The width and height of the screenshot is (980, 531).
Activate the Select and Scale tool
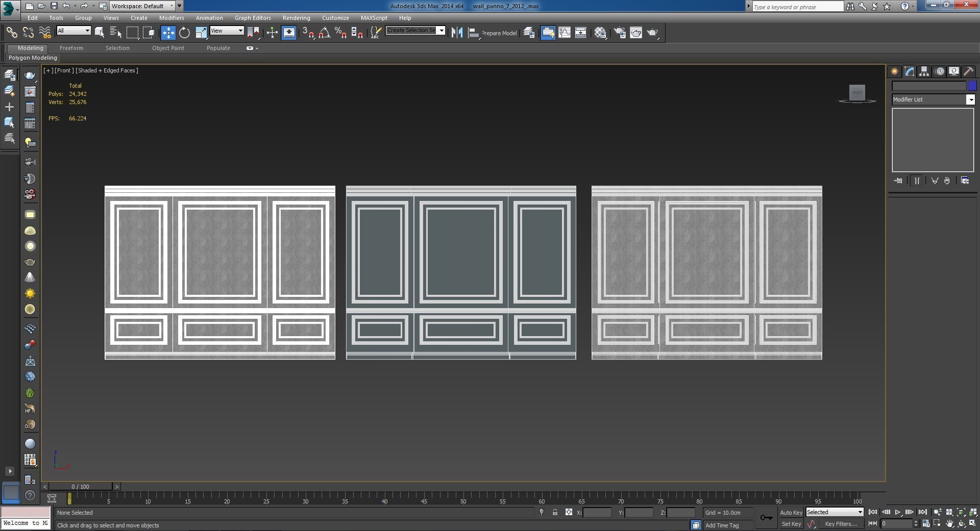pos(201,33)
